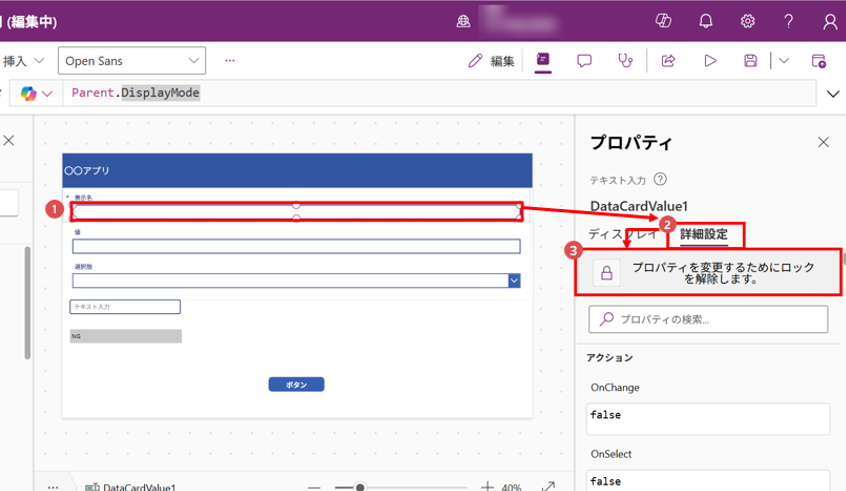Click the プロパティの検索 search field
Viewport: 846px width, 491px height.
coord(708,319)
